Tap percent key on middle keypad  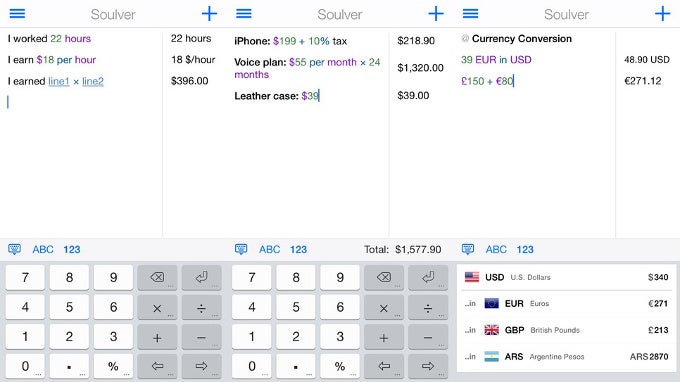[340, 366]
